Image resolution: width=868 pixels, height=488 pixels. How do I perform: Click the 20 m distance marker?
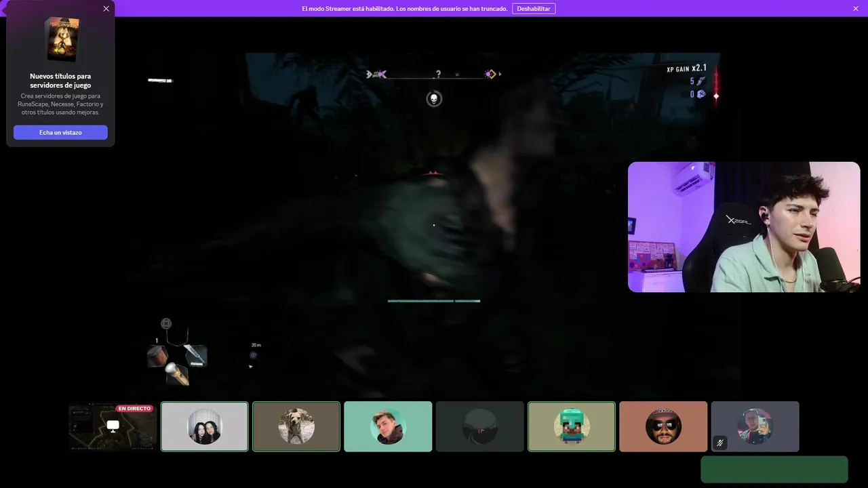[256, 345]
